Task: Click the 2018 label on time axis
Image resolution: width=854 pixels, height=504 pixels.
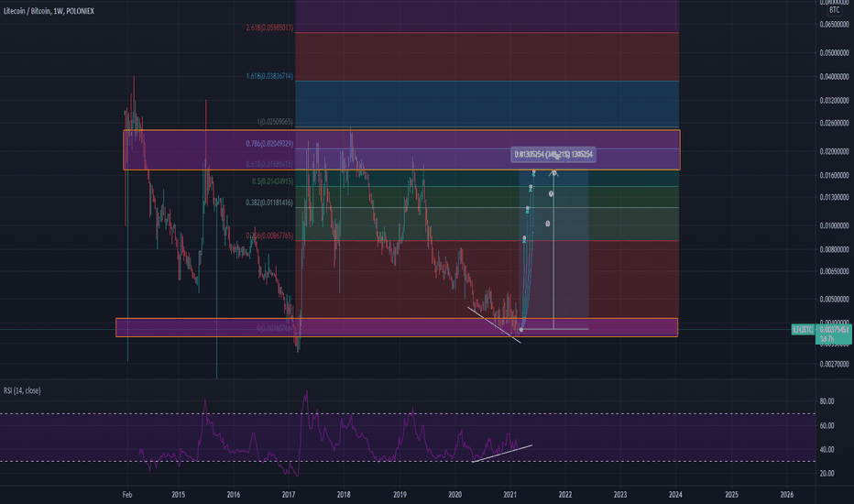Action: 344,495
